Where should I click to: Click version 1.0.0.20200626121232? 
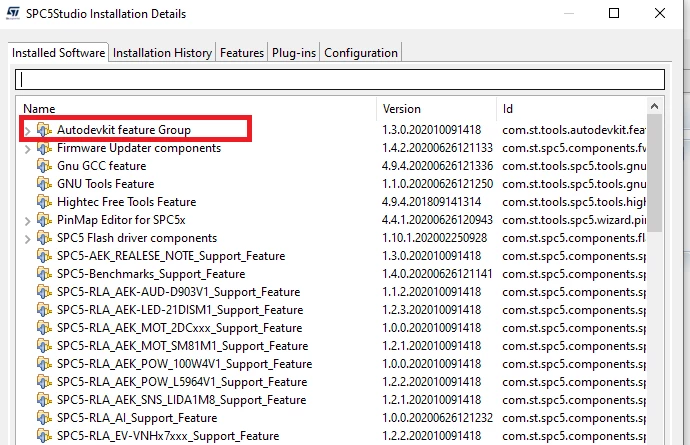437,419
